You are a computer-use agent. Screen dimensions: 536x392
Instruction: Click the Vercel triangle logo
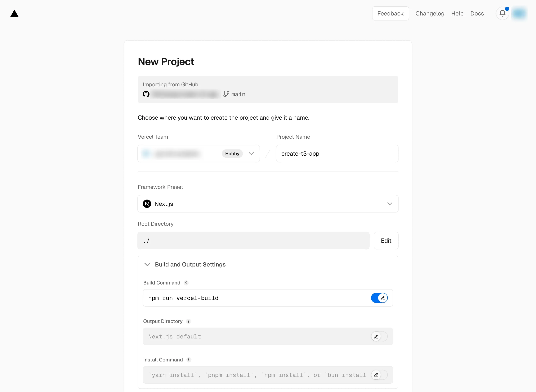[14, 14]
